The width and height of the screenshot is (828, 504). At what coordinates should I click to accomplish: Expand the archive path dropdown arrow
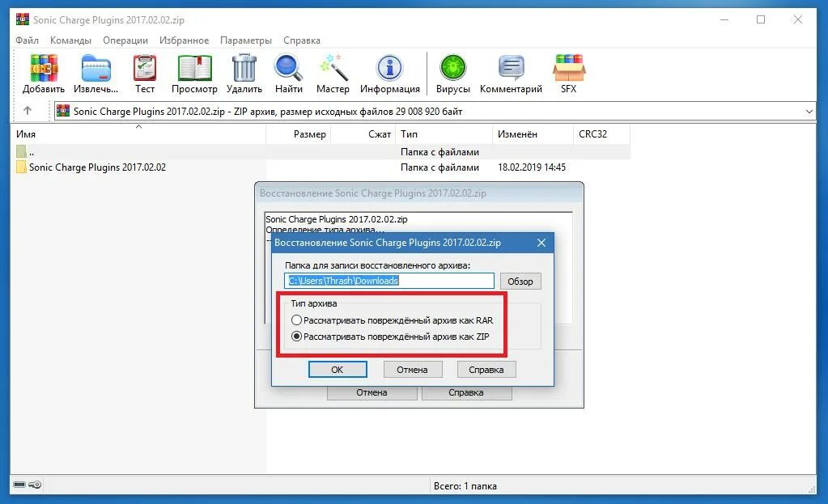pyautogui.click(x=809, y=112)
